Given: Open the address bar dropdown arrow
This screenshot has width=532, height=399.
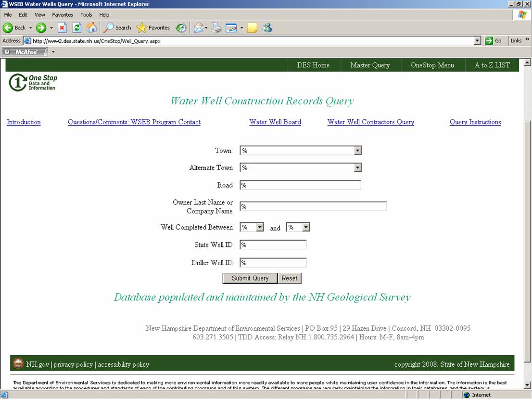Looking at the screenshot, I should 477,41.
